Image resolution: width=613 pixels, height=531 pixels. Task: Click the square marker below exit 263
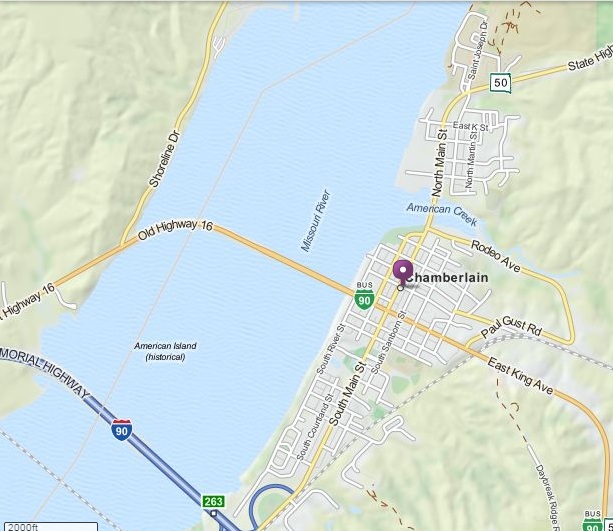coord(213,513)
